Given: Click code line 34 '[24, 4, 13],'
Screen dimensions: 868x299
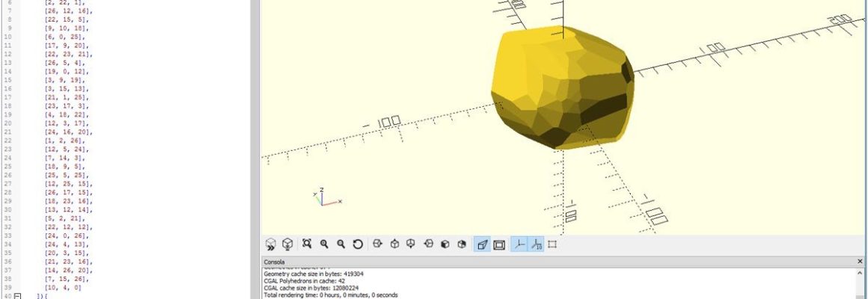Looking at the screenshot, I should 67,245.
